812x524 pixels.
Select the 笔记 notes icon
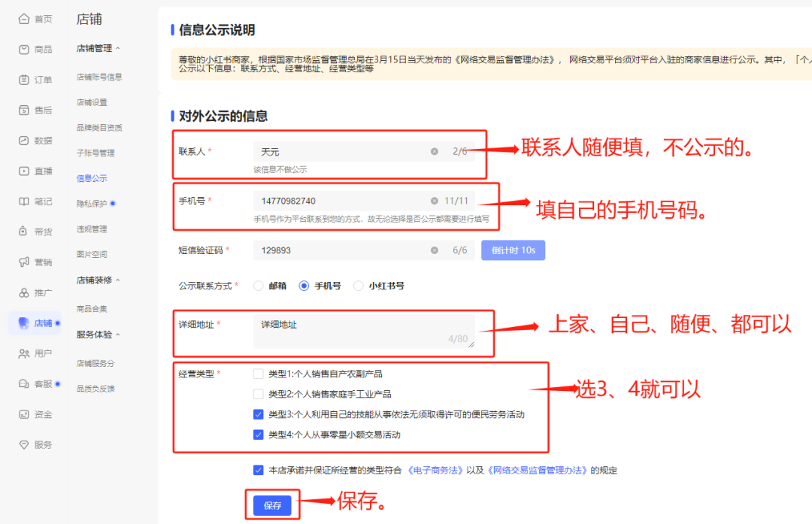(x=23, y=201)
